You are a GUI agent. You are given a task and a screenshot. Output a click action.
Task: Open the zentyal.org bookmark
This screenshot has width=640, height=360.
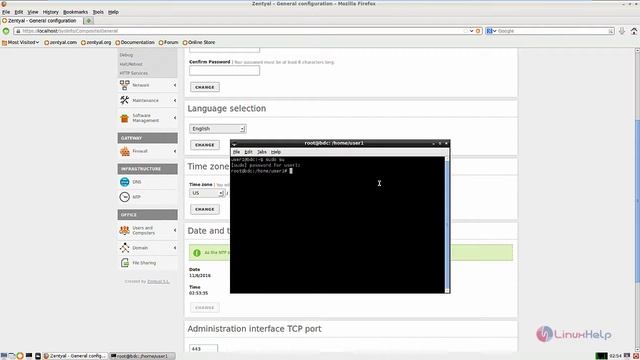(96, 42)
